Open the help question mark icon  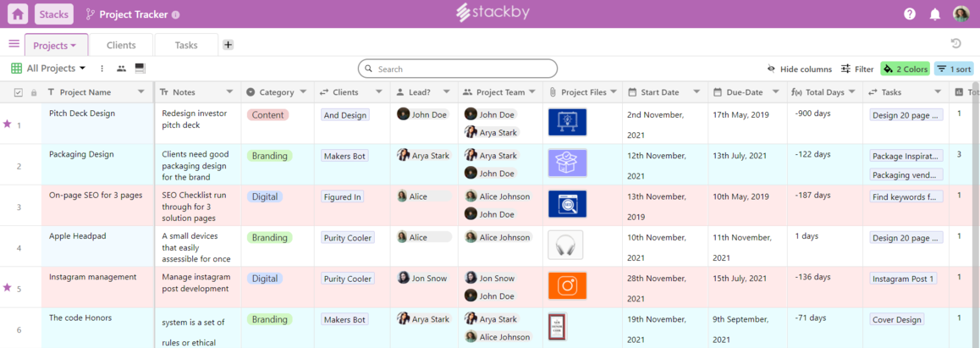[910, 14]
